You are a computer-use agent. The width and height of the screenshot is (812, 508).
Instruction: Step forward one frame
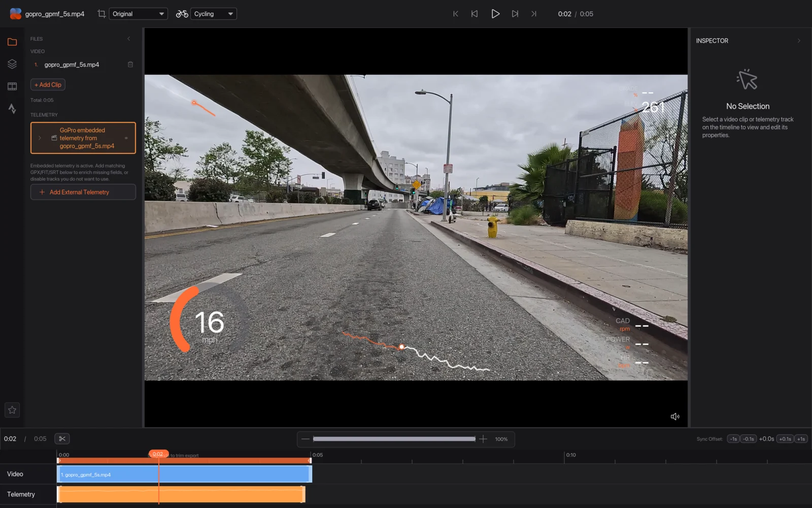(x=515, y=14)
